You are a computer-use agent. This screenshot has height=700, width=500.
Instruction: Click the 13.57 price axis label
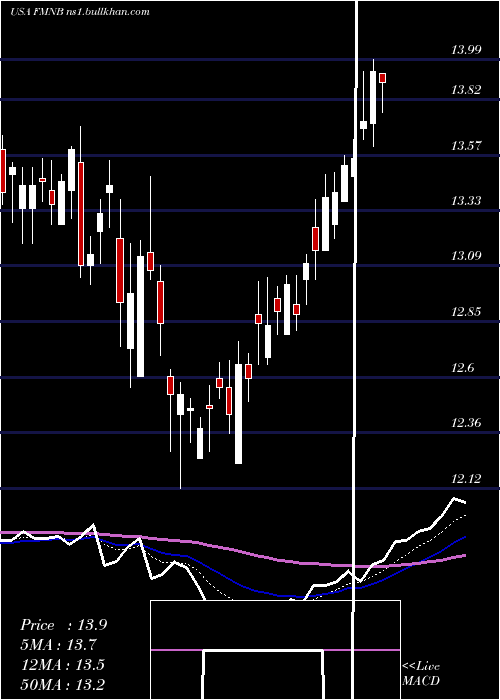467,146
